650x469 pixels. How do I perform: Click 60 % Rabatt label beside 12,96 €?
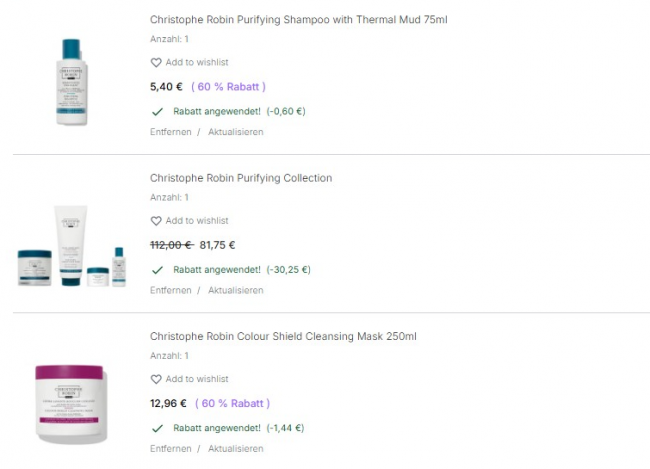pos(232,404)
